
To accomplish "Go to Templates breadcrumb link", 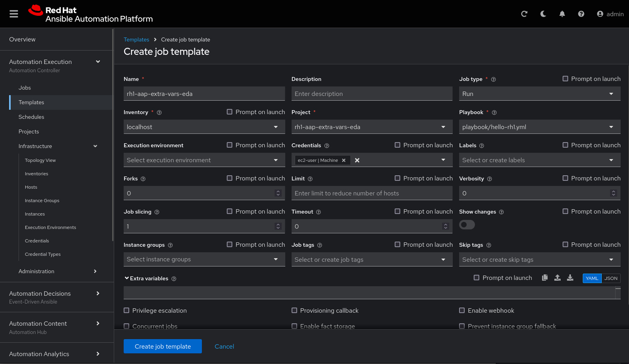I will pyautogui.click(x=136, y=39).
